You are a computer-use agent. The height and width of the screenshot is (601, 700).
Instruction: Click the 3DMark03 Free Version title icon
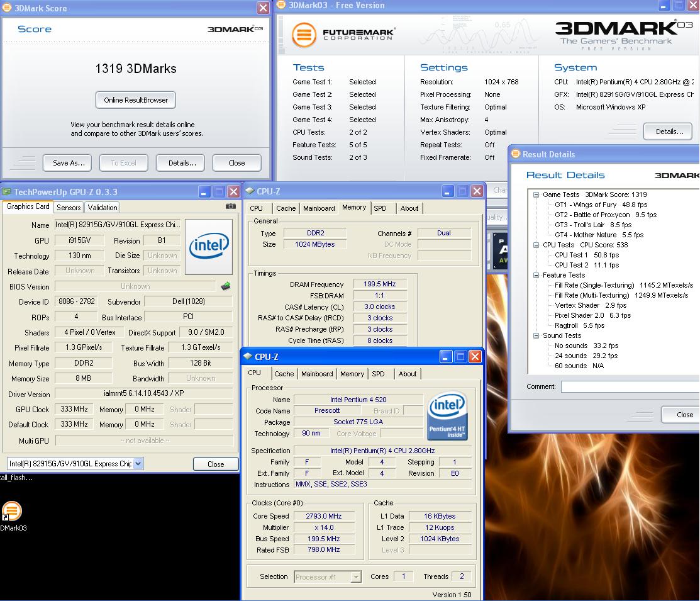coord(281,5)
